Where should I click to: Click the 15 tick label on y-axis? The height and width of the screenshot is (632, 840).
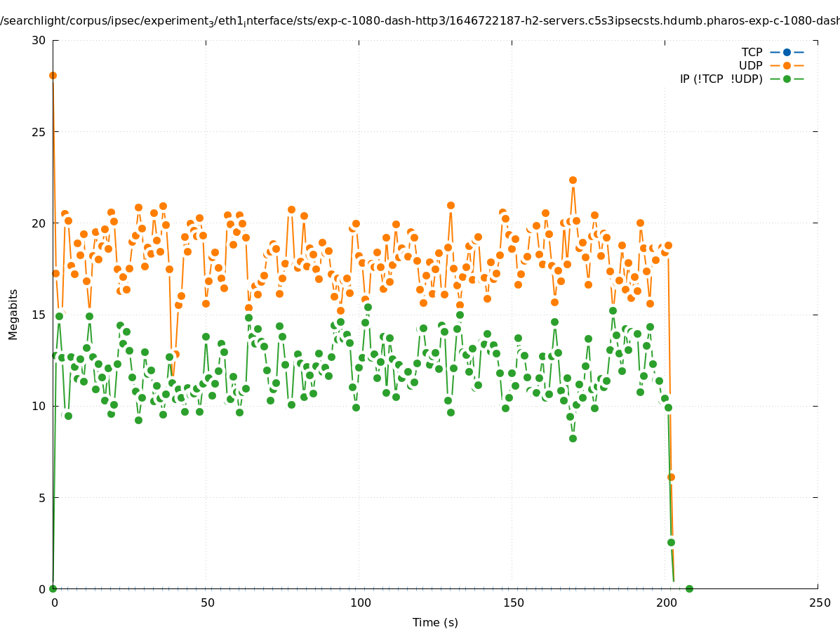point(39,315)
